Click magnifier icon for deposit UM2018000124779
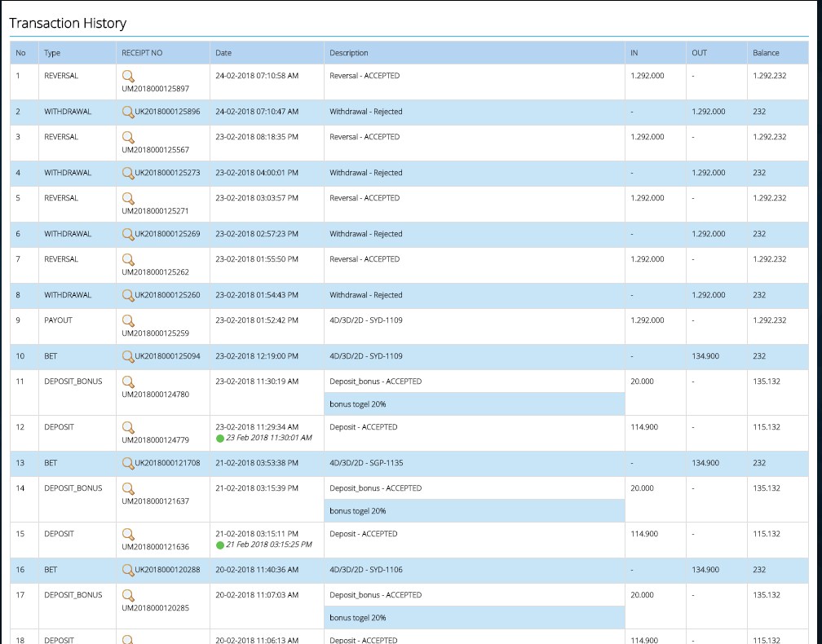The height and width of the screenshot is (644, 822). point(128,427)
